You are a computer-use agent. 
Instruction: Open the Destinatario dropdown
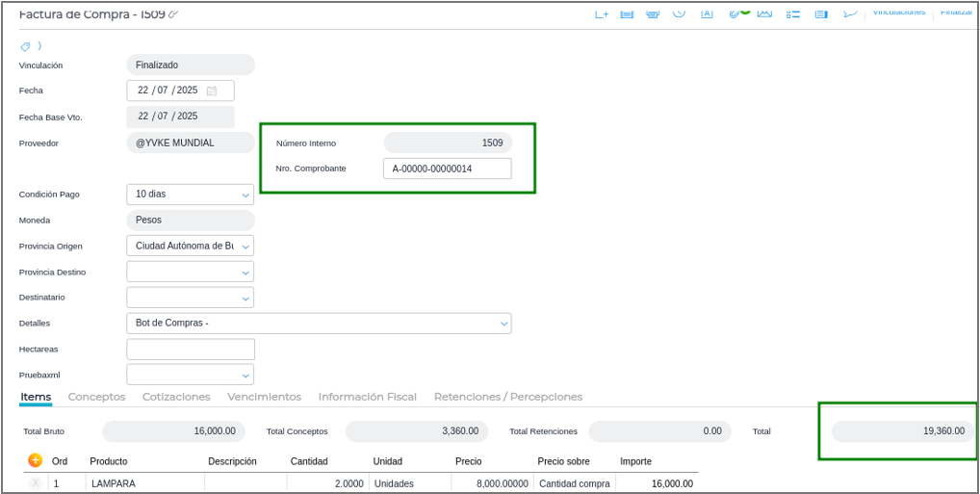(245, 298)
